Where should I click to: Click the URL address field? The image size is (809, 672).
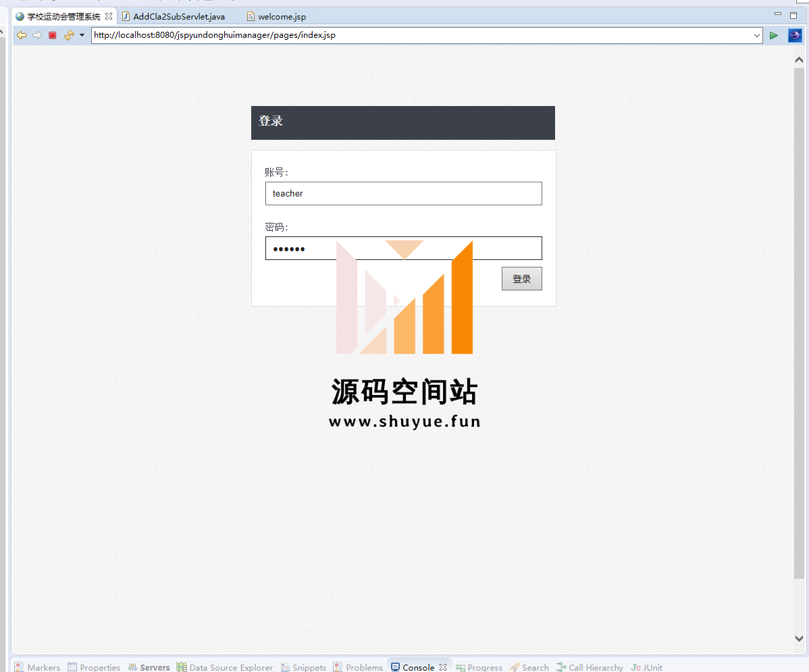point(421,35)
